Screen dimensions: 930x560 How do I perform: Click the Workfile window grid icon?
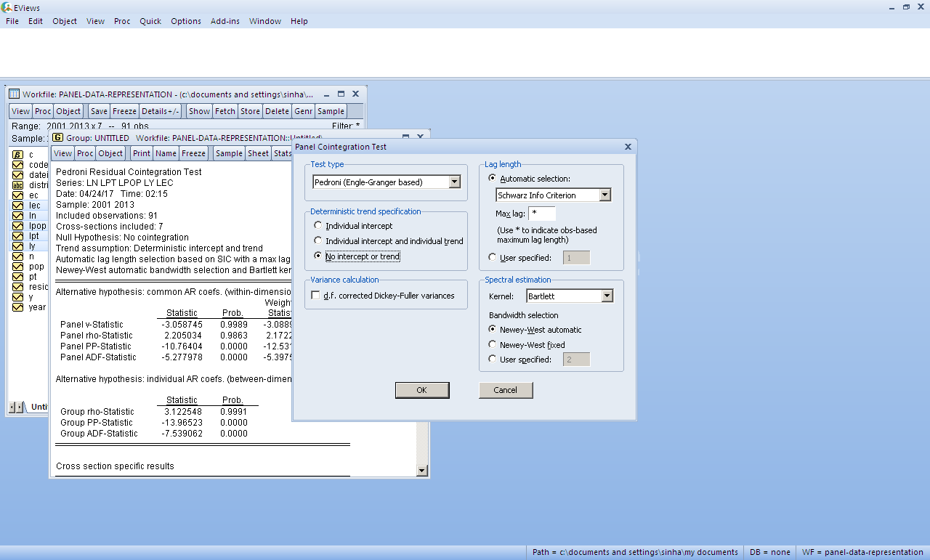click(x=14, y=94)
